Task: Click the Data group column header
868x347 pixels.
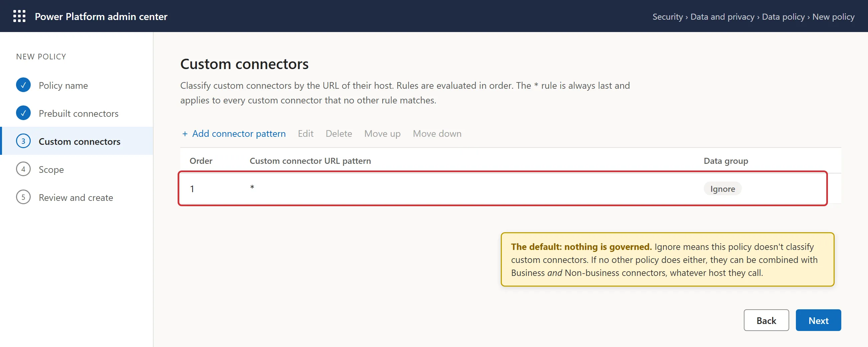Action: (x=726, y=161)
